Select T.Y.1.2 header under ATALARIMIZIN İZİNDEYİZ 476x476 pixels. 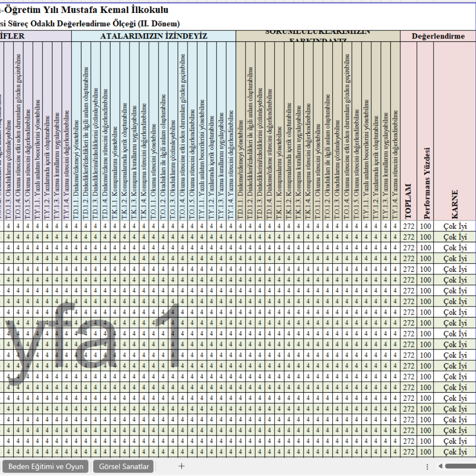point(212,131)
